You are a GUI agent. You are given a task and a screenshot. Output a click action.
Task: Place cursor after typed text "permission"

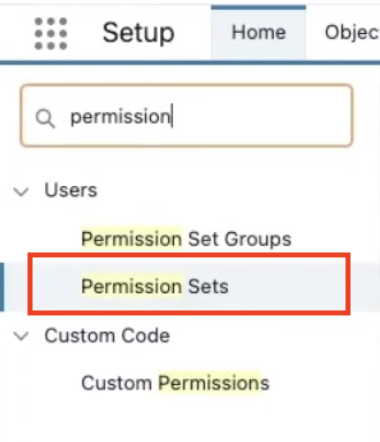[172, 116]
